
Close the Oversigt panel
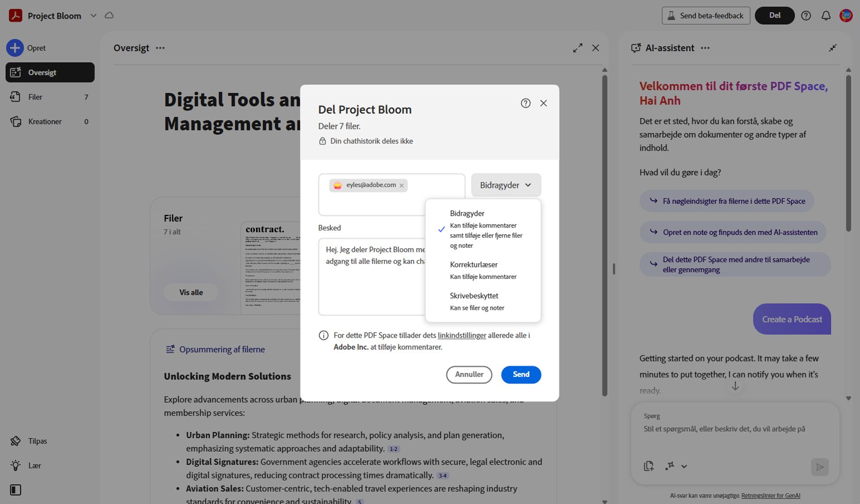596,48
